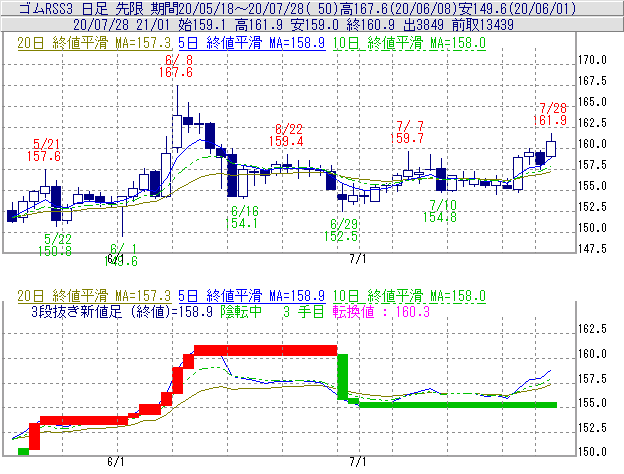Image resolution: width=624 pixels, height=474 pixels.
Task: Click the long green horizontal bar in the lower chart
Action: [458, 405]
